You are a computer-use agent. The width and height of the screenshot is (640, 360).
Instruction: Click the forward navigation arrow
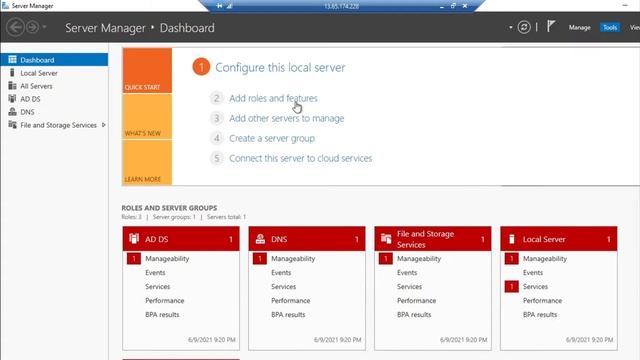pyautogui.click(x=32, y=28)
